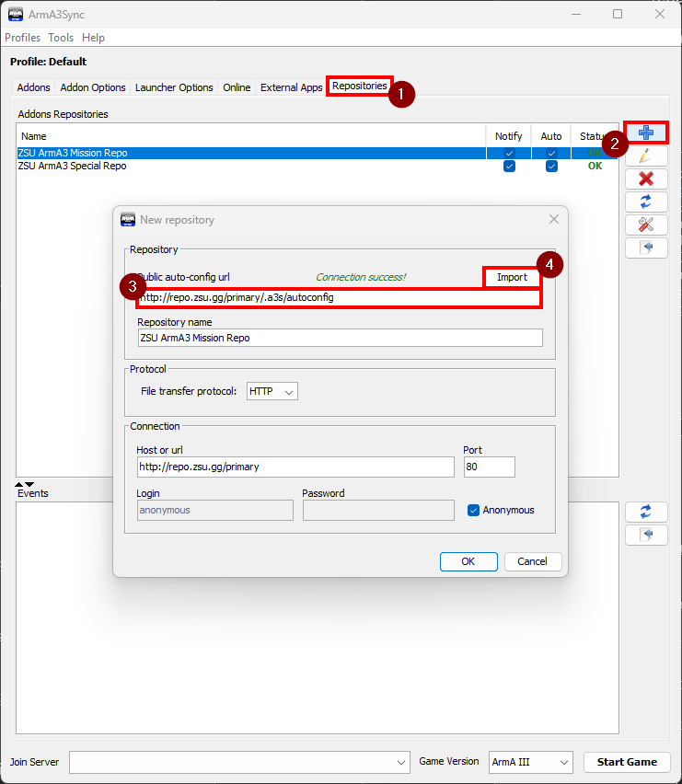Click the Repository name input field
This screenshot has height=784, width=682.
tap(340, 338)
